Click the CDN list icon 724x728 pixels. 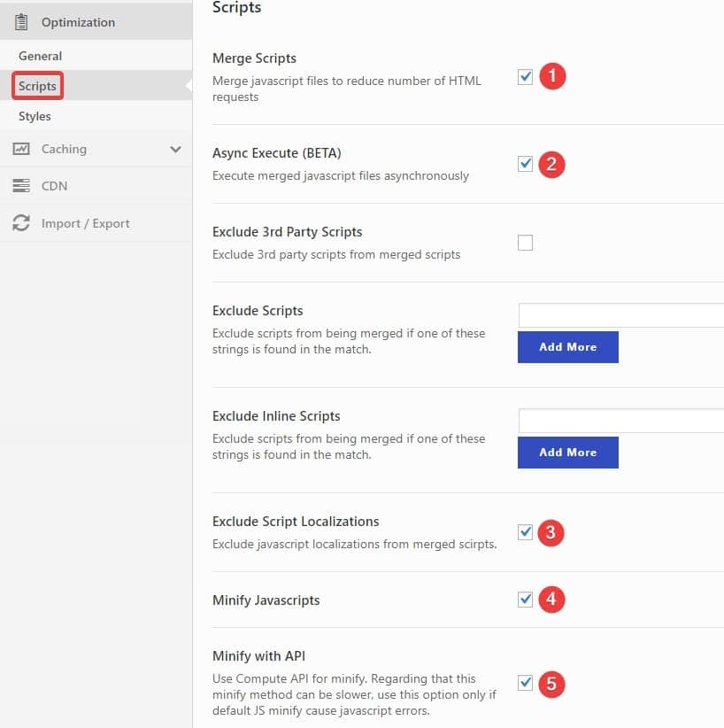[21, 186]
